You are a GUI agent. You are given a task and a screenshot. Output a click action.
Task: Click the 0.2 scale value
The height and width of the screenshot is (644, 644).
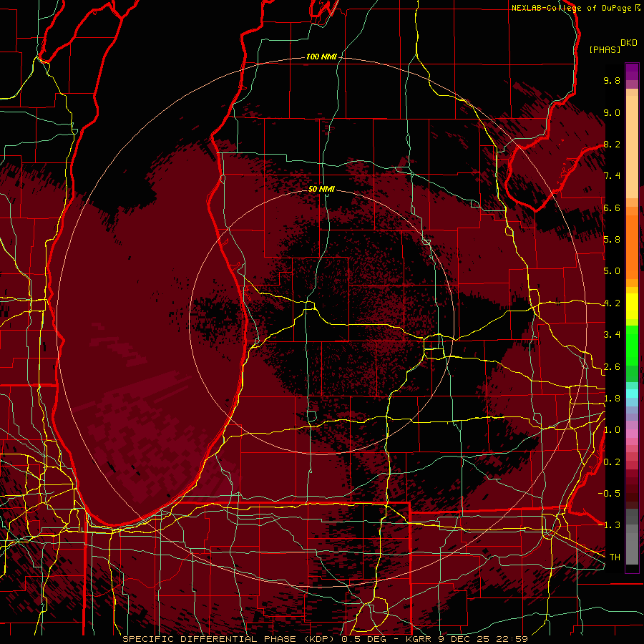coord(612,462)
